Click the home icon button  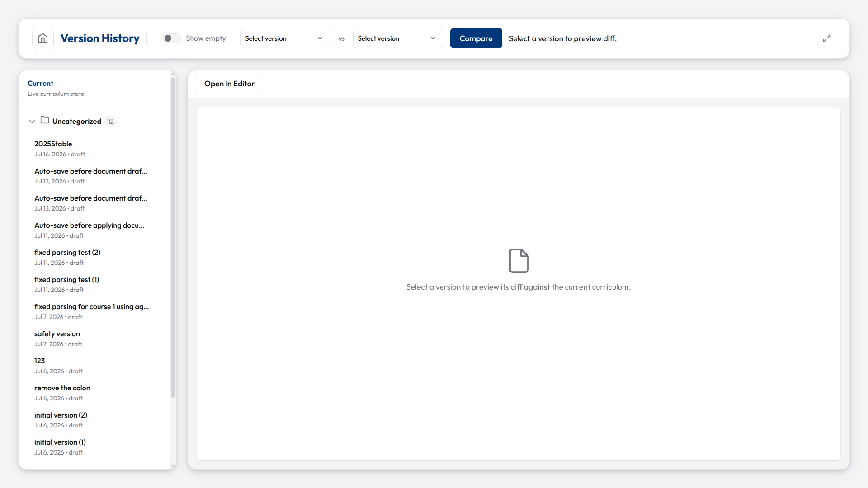tap(43, 38)
